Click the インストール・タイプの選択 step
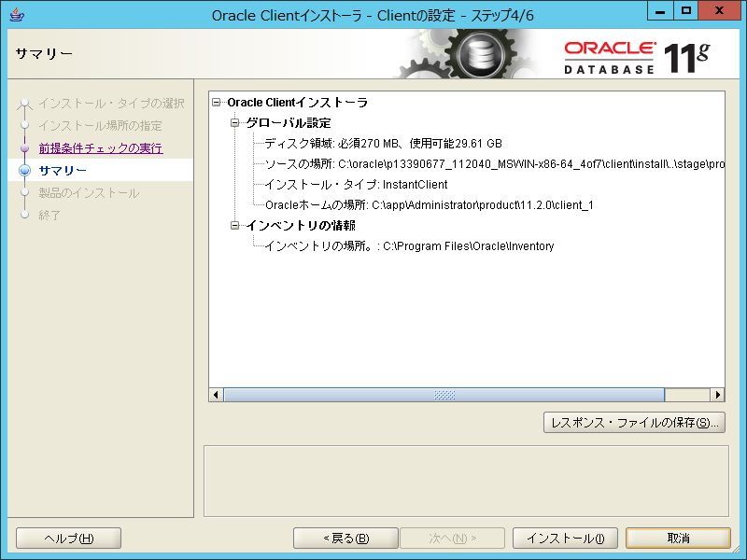Viewport: 747px width, 560px height. click(111, 104)
